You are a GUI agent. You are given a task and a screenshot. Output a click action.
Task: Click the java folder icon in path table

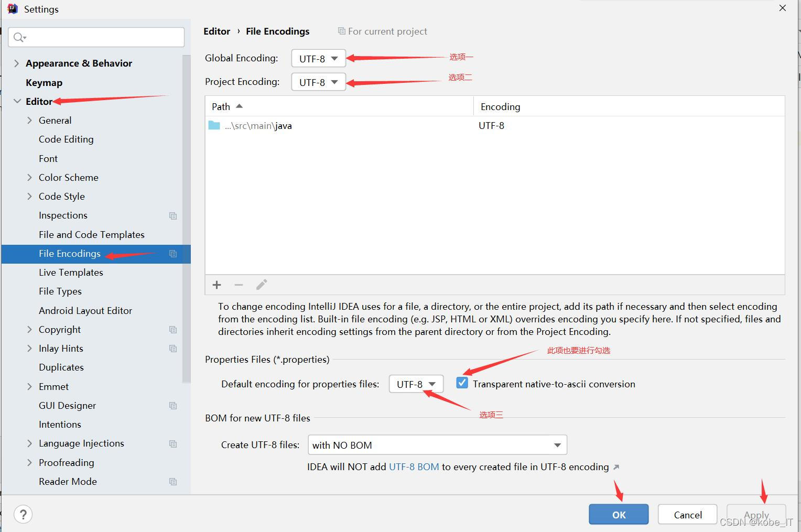tap(214, 125)
